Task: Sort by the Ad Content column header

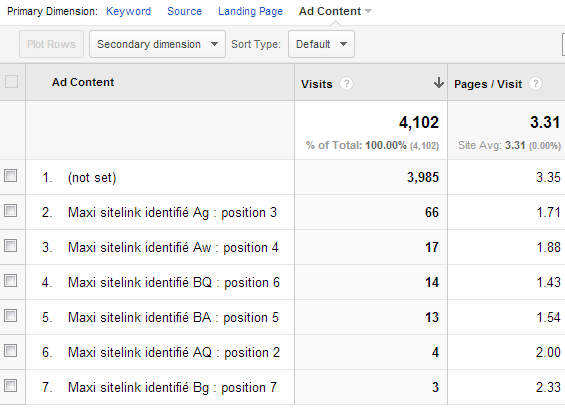Action: (83, 82)
